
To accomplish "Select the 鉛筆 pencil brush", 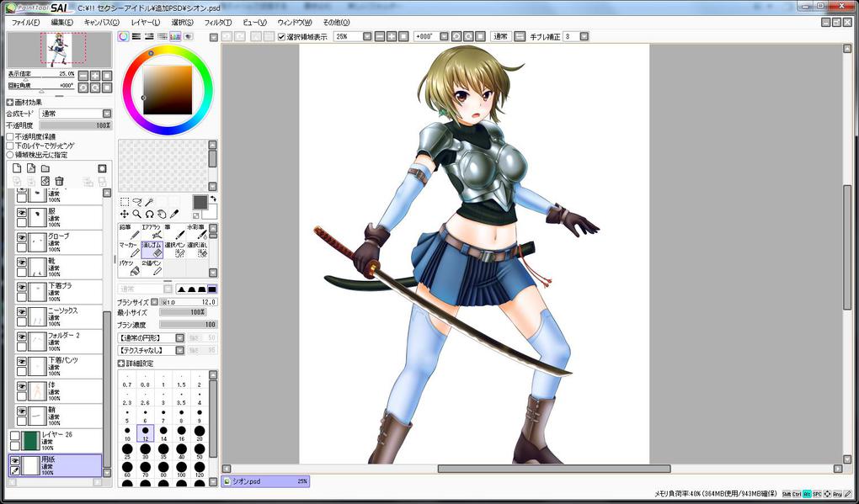I will click(130, 231).
